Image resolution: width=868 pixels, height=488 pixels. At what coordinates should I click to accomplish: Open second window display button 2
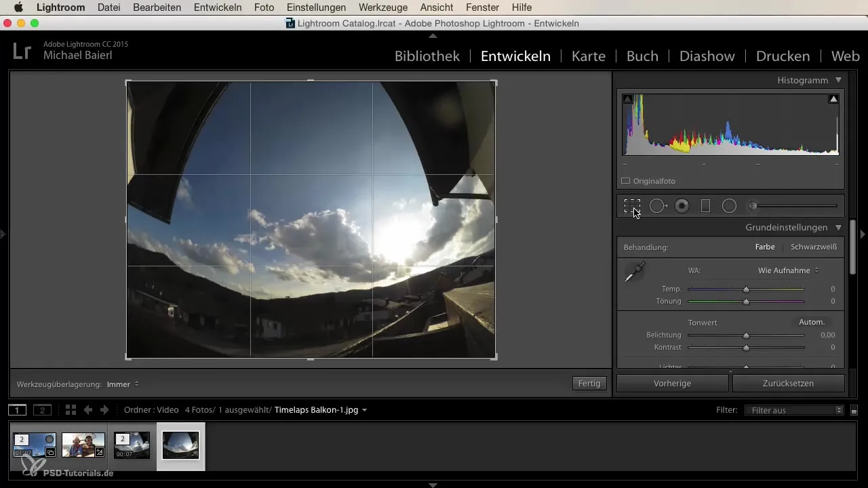click(42, 410)
